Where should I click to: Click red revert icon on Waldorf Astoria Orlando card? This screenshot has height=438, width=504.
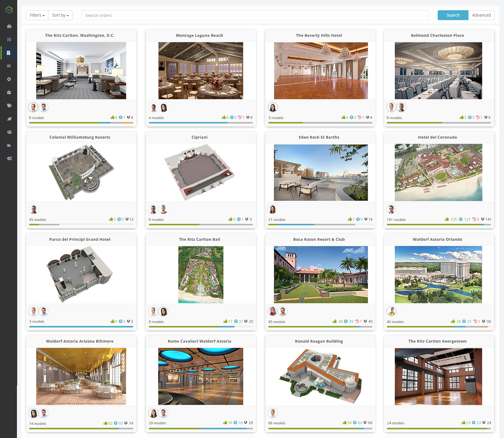[475, 321]
